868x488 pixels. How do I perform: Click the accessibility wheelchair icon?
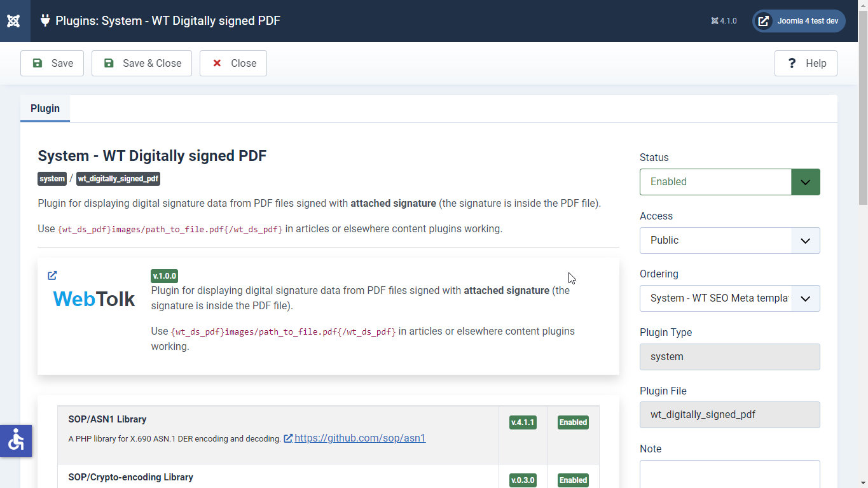click(x=16, y=440)
